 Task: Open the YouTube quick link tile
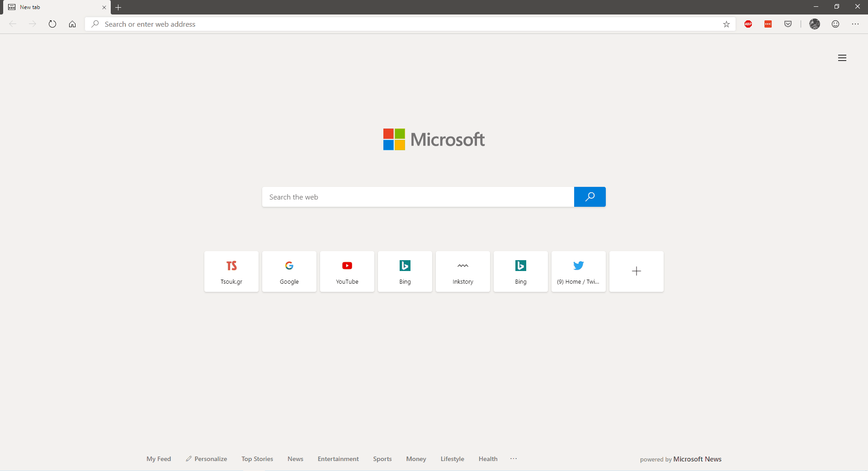click(347, 271)
